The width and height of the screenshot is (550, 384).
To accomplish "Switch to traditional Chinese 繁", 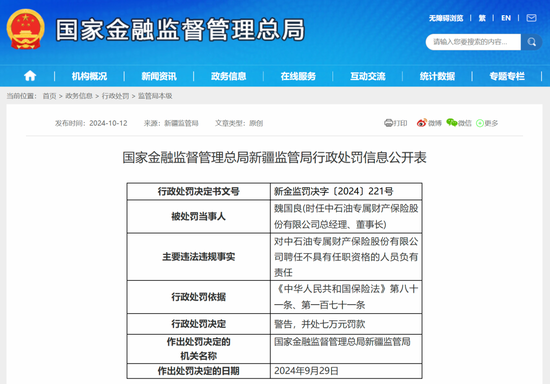I will click(x=482, y=18).
